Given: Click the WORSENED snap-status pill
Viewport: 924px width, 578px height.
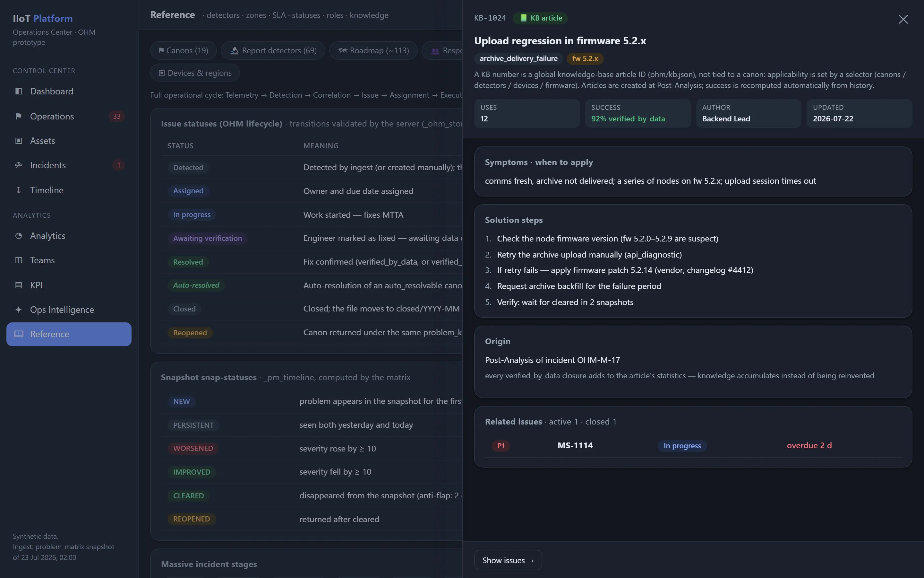Looking at the screenshot, I should pyautogui.click(x=193, y=448).
